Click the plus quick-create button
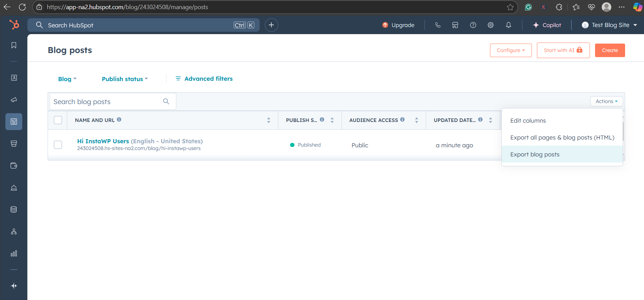 pyautogui.click(x=271, y=25)
